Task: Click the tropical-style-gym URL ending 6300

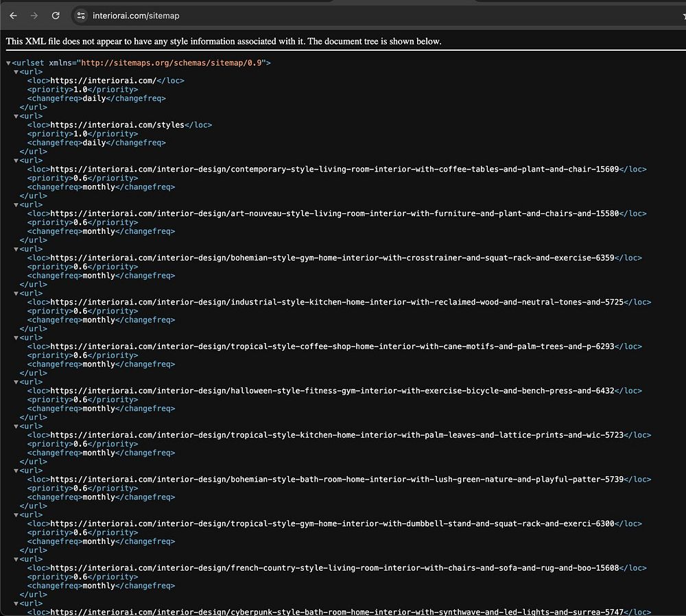Action: click(x=333, y=523)
